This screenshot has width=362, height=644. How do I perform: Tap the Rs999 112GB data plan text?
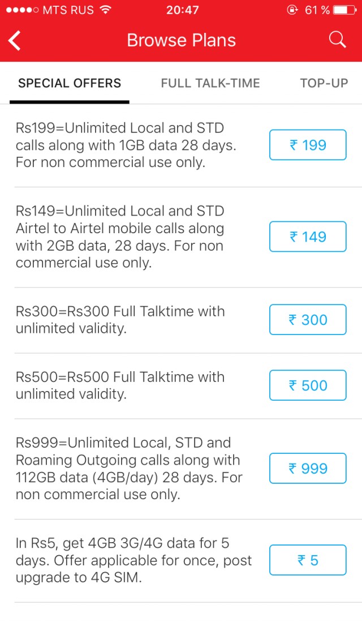(x=128, y=469)
